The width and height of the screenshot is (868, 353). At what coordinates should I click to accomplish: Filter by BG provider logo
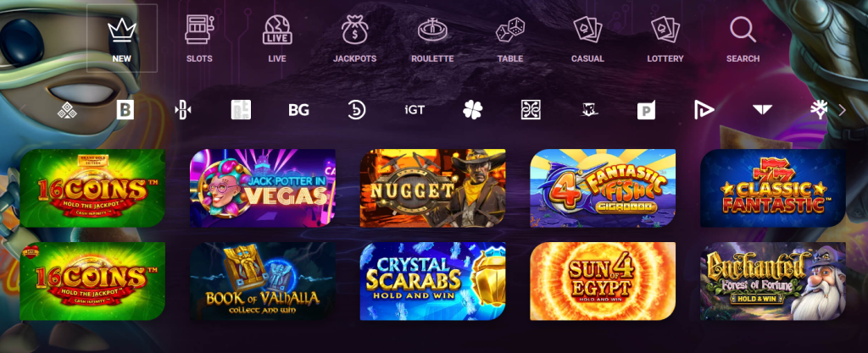(x=298, y=110)
